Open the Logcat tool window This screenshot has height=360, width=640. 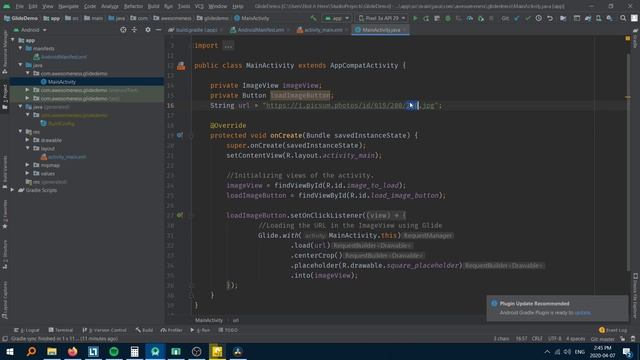[x=27, y=330]
